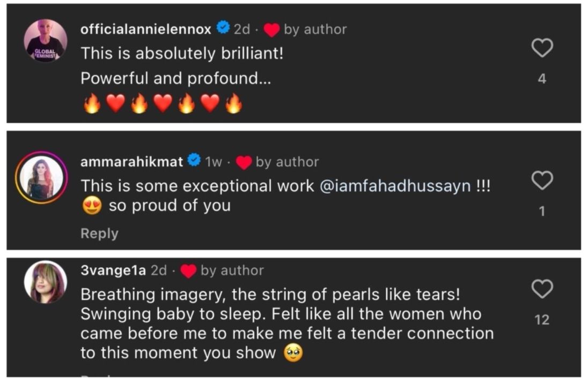View the 1 like on ammarahikmat's comment
588x382 pixels.
pos(542,211)
